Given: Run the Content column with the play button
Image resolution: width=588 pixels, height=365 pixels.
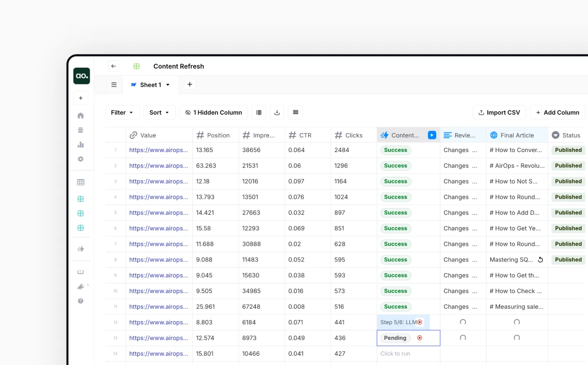Looking at the screenshot, I should point(432,135).
